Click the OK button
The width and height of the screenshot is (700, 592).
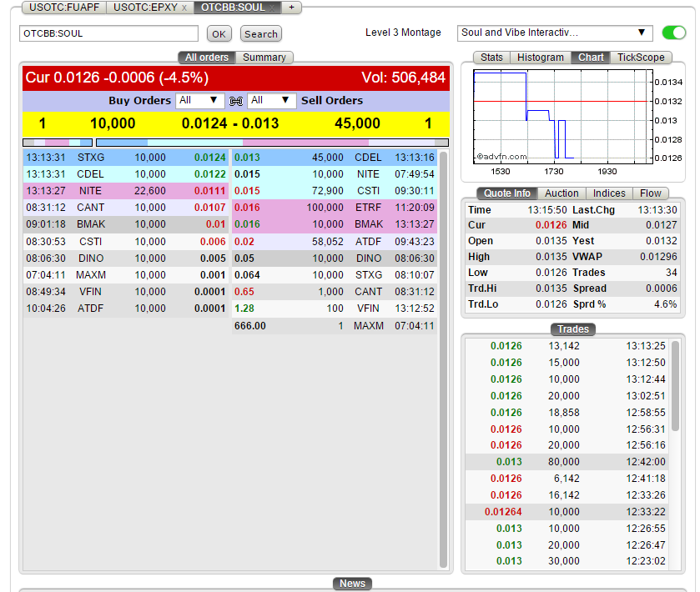coord(219,34)
